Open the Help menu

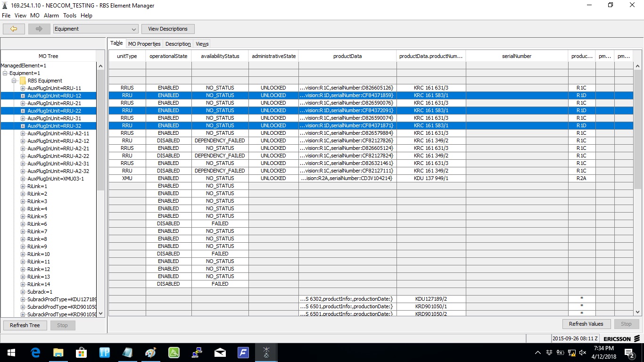coord(86,16)
